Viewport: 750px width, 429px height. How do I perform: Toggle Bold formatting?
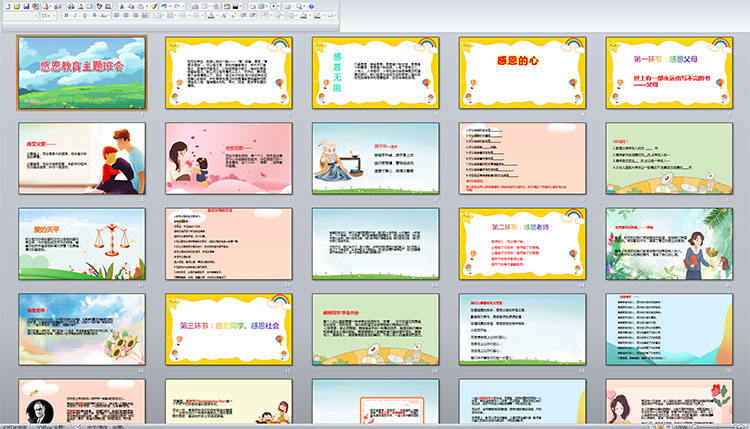pyautogui.click(x=66, y=16)
